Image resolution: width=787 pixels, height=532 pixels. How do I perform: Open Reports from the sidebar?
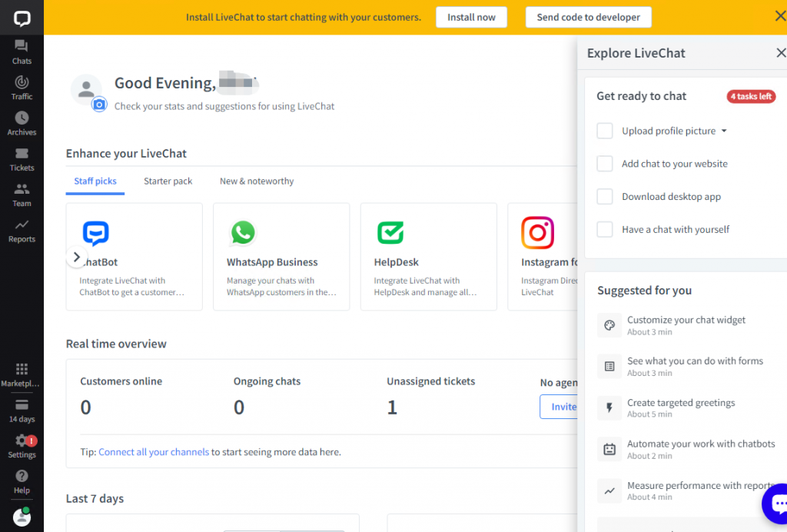pos(22,231)
